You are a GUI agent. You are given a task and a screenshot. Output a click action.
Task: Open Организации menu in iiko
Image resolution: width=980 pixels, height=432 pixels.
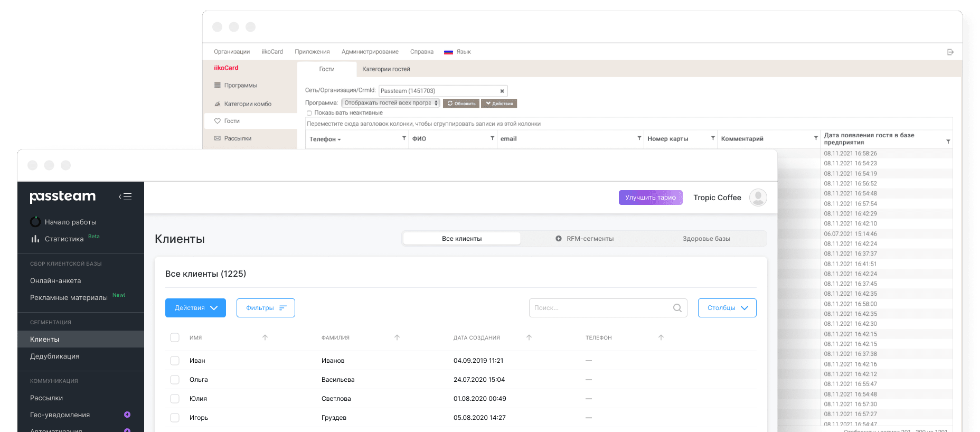(x=232, y=52)
